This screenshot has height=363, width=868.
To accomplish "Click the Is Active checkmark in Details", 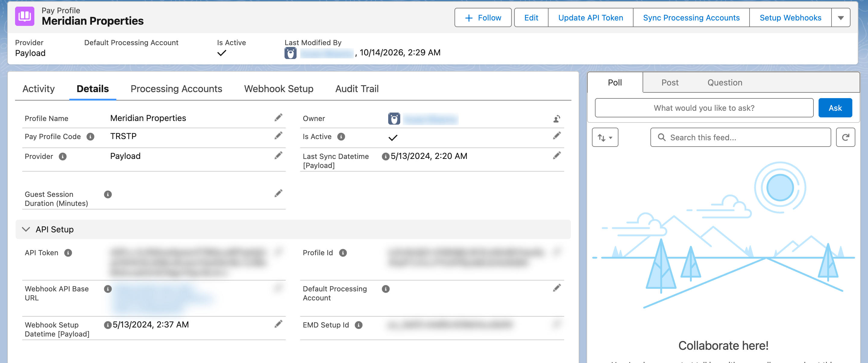I will click(x=393, y=138).
